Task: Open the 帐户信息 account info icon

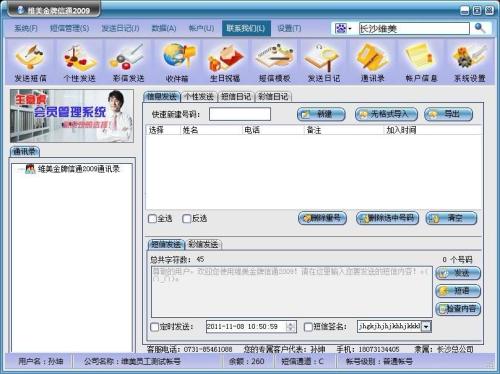Action: point(421,62)
